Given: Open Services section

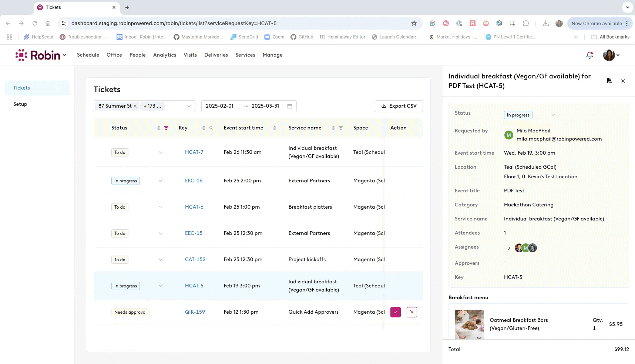Looking at the screenshot, I should click(245, 55).
